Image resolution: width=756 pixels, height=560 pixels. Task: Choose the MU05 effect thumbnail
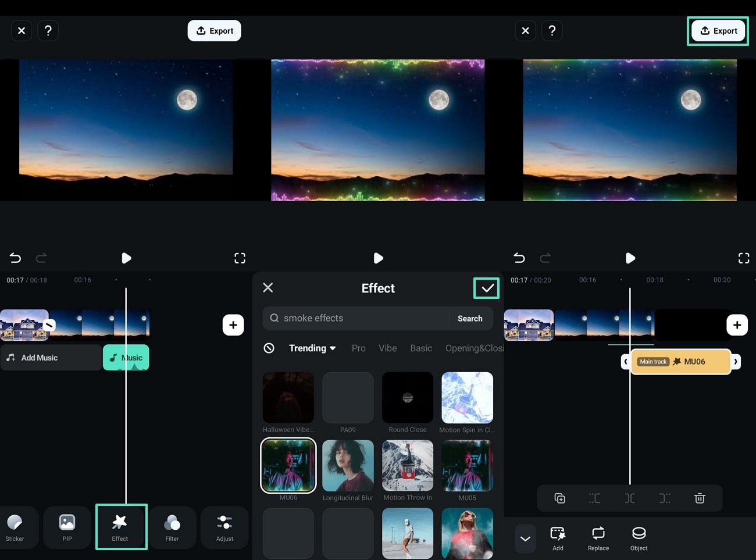click(x=467, y=466)
